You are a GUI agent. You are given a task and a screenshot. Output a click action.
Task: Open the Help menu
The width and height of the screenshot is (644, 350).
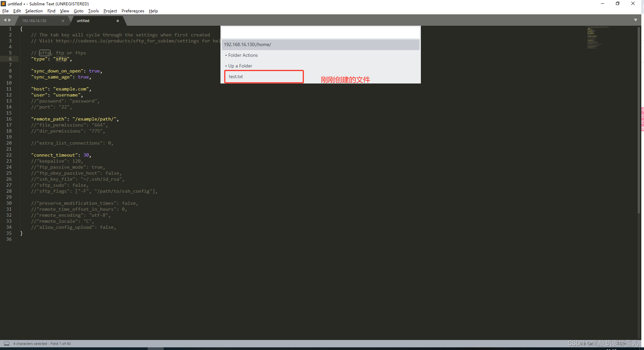click(153, 11)
